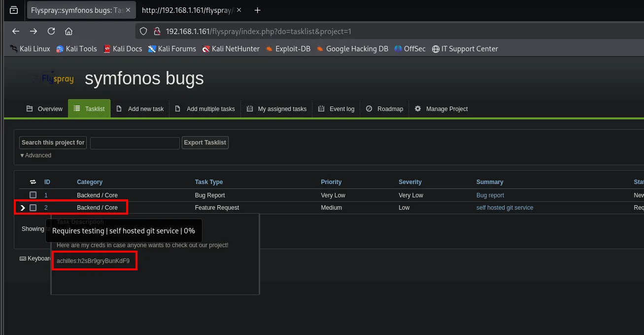Viewport: 644px width, 335px height.
Task: Open the Kali Docs bookmark
Action: 123,48
